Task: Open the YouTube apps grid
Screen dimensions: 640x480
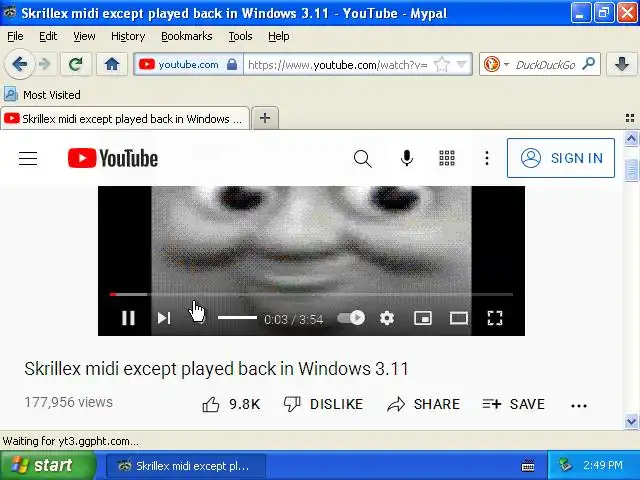Action: point(447,158)
